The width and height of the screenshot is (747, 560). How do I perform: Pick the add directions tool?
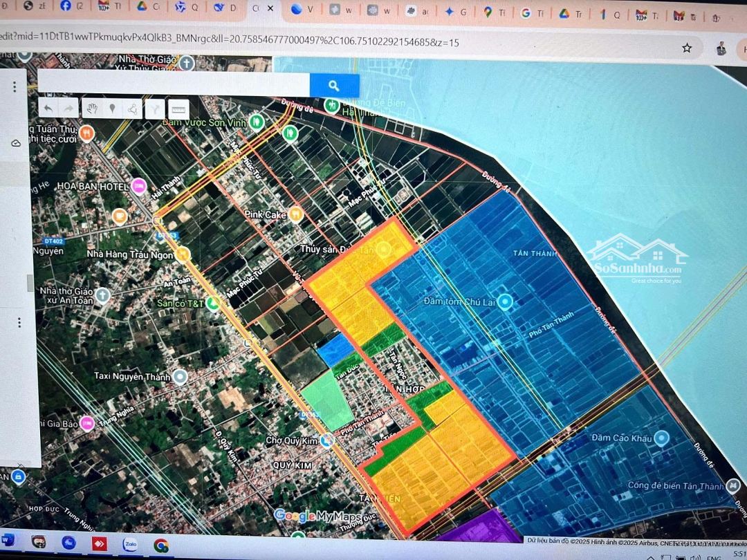click(155, 109)
